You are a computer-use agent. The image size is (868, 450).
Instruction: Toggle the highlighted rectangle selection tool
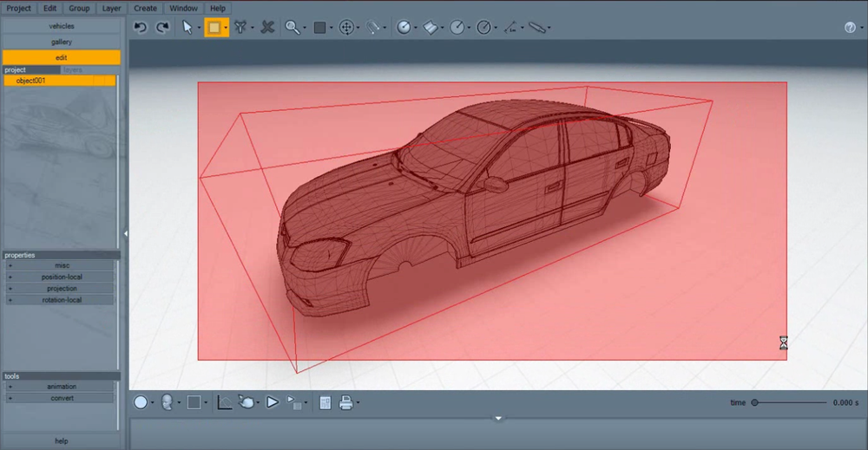click(x=214, y=27)
